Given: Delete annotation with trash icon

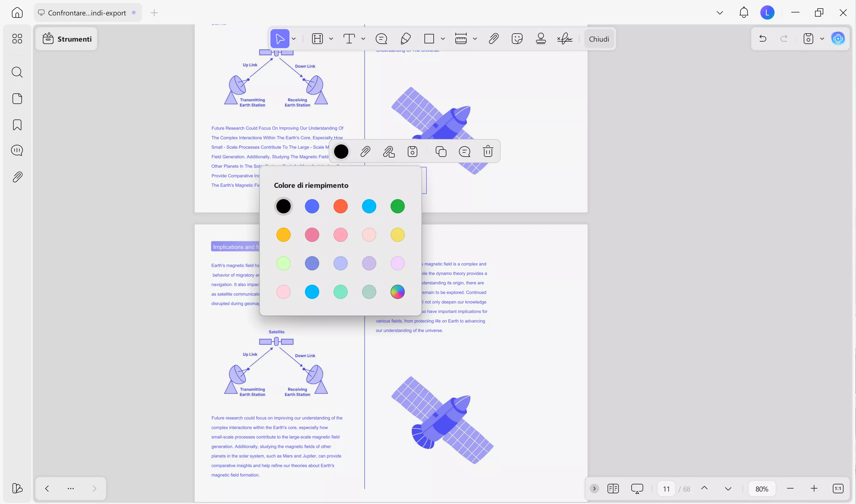Looking at the screenshot, I should click(488, 152).
